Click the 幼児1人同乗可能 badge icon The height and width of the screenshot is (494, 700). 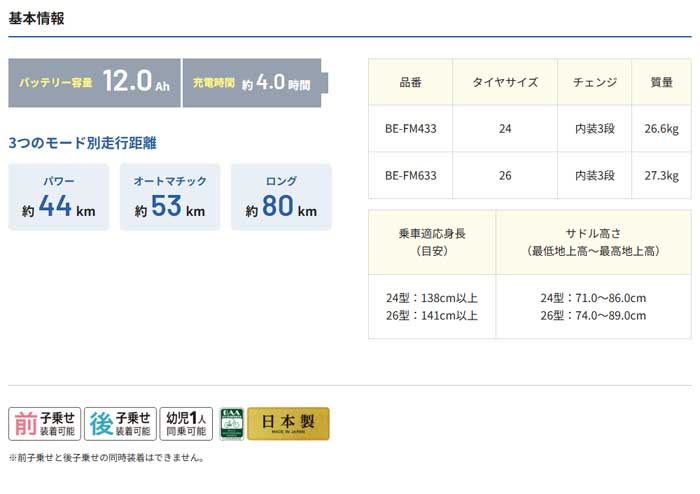(x=186, y=424)
